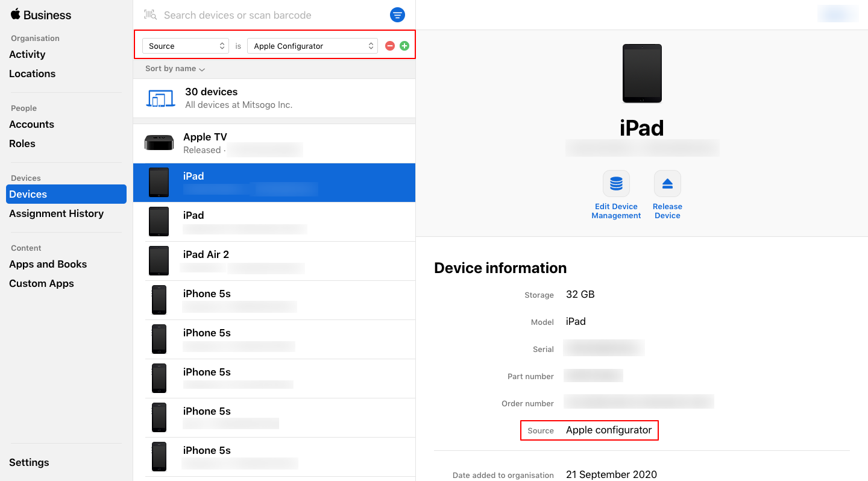
Task: Click the Model value iPad
Action: (576, 322)
